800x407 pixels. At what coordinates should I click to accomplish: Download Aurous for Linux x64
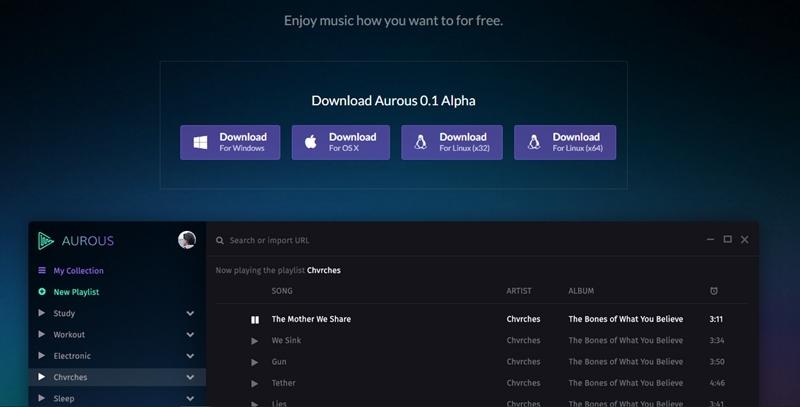[x=565, y=142]
